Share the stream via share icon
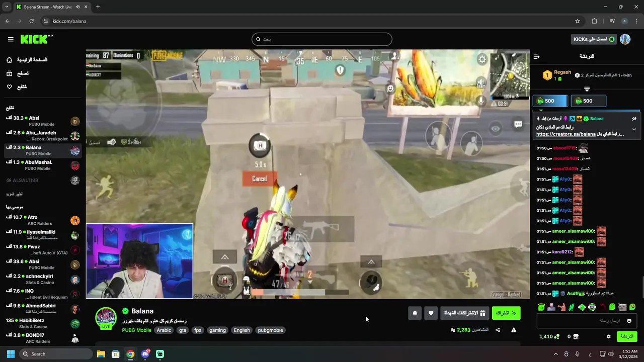The width and height of the screenshot is (644, 362). click(498, 330)
